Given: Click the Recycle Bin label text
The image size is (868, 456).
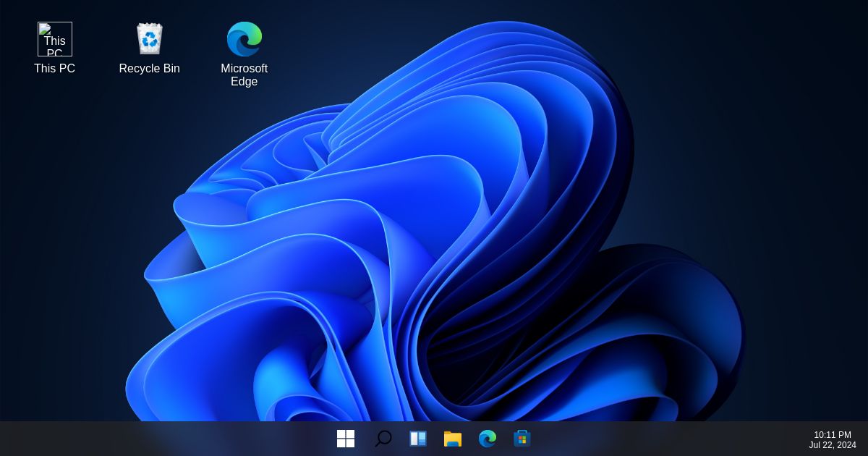Looking at the screenshot, I should [x=150, y=69].
